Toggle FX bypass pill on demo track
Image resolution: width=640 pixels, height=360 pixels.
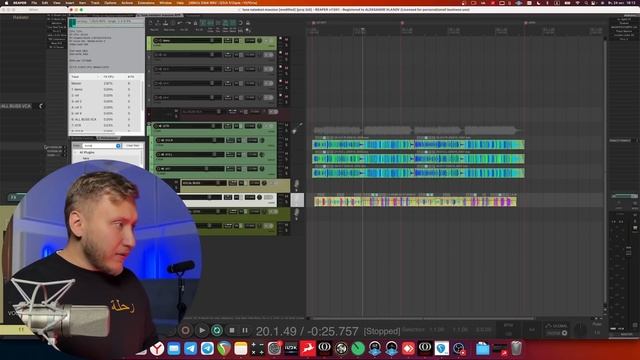(269, 40)
